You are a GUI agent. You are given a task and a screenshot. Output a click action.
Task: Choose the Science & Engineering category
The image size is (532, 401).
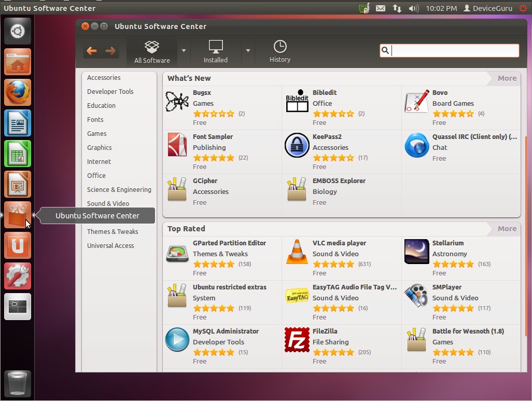pos(119,189)
